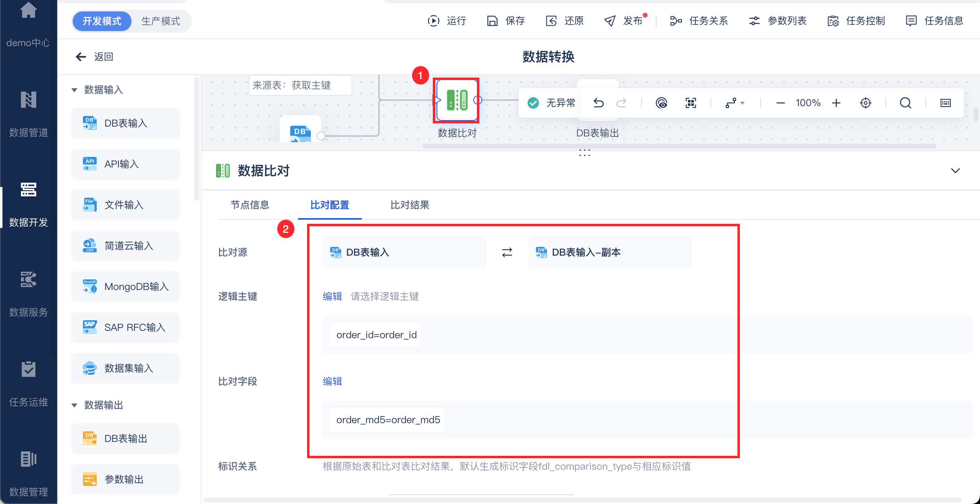Click 编辑 link next to 逻辑主键

point(332,297)
